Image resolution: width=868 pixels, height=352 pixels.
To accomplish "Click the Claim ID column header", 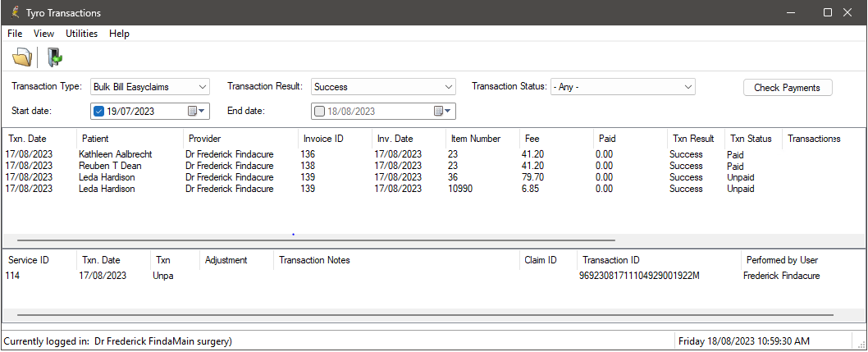I will [x=548, y=259].
